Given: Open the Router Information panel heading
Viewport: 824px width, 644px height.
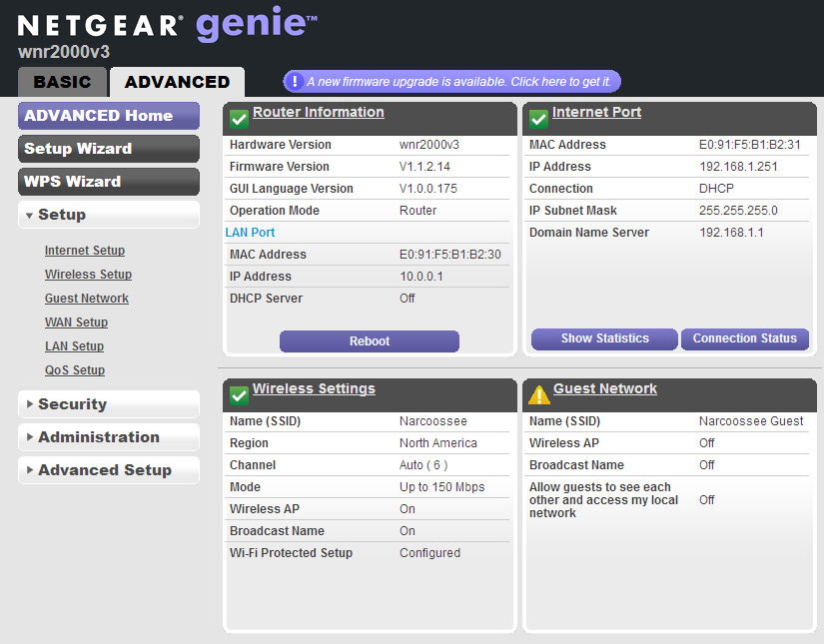Looking at the screenshot, I should click(x=319, y=112).
